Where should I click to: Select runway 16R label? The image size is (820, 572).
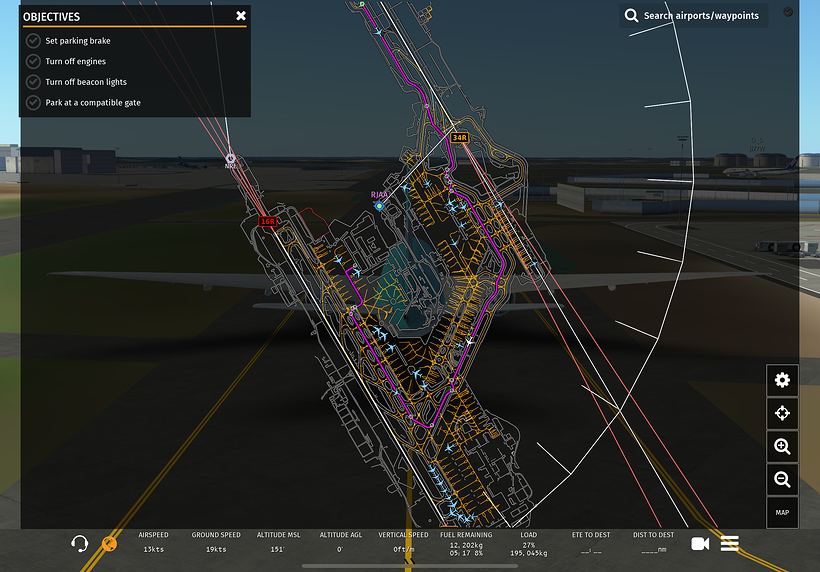pos(268,222)
